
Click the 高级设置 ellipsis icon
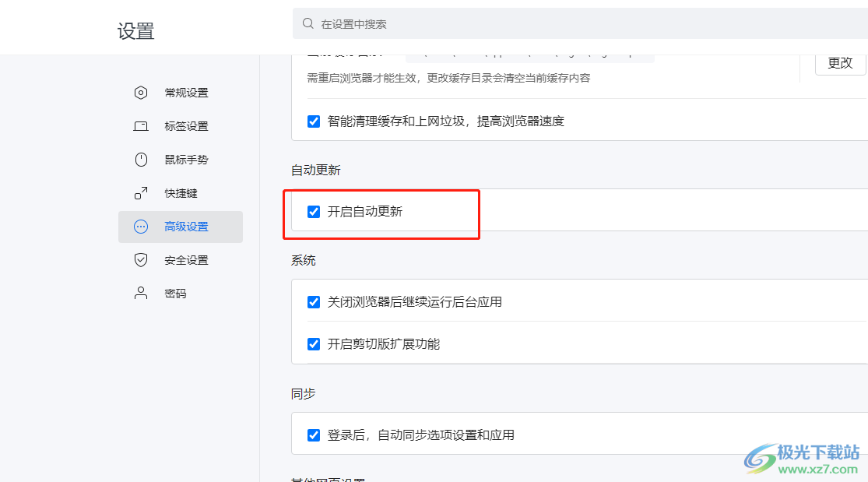pos(141,226)
